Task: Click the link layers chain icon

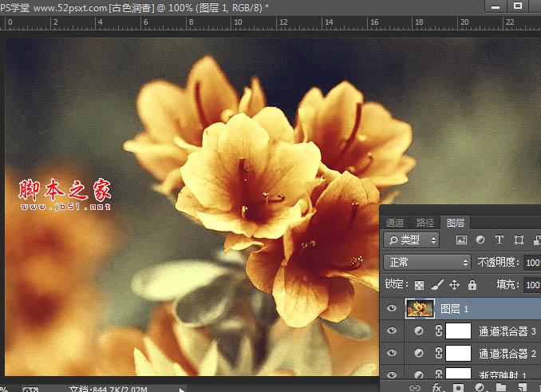Action: [x=415, y=388]
